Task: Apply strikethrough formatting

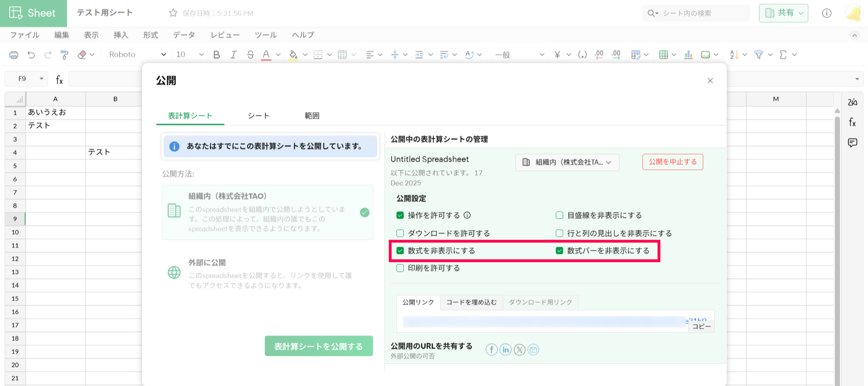Action: coord(250,55)
